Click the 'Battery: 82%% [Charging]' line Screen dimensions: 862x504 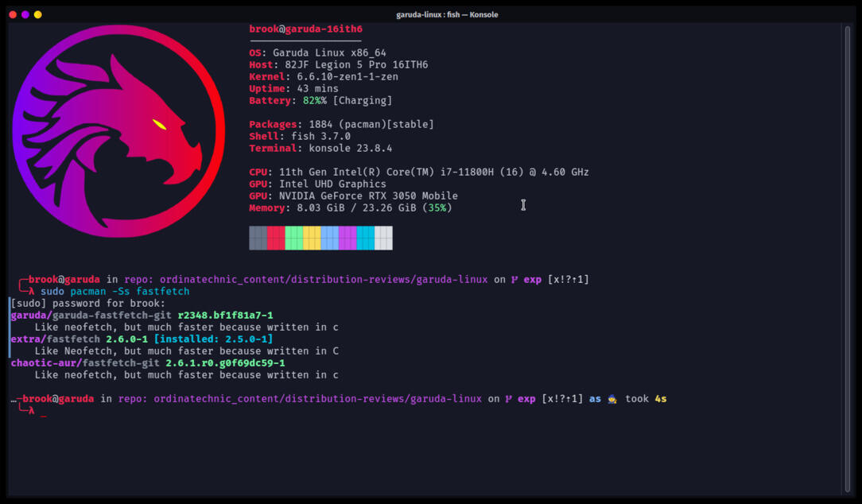(x=320, y=101)
